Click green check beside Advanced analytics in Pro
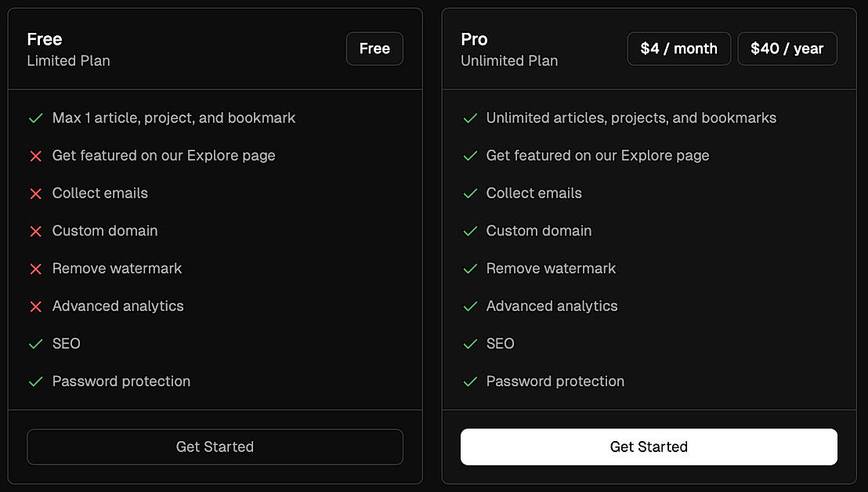The height and width of the screenshot is (492, 868). tap(470, 306)
